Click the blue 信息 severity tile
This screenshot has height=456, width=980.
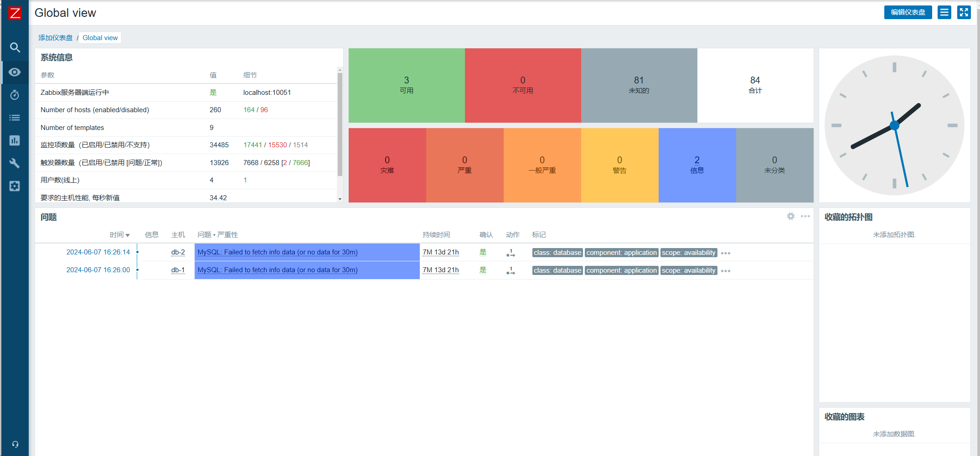click(x=697, y=165)
